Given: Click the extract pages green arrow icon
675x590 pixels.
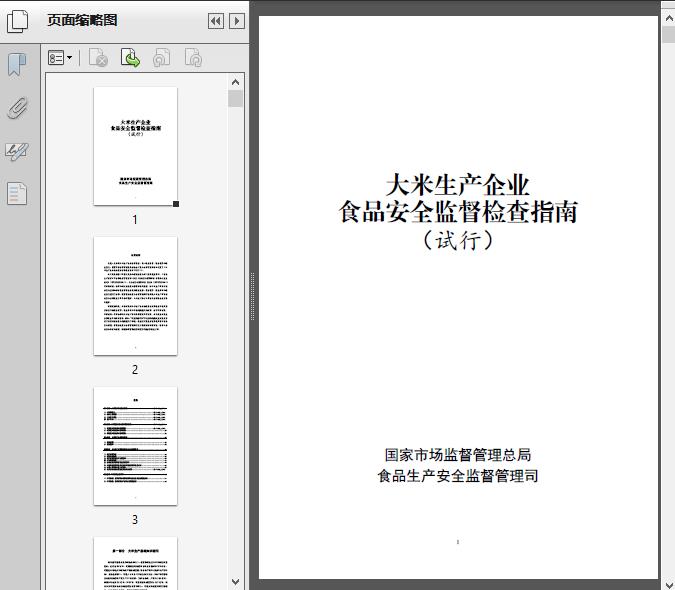Looking at the screenshot, I should click(130, 58).
